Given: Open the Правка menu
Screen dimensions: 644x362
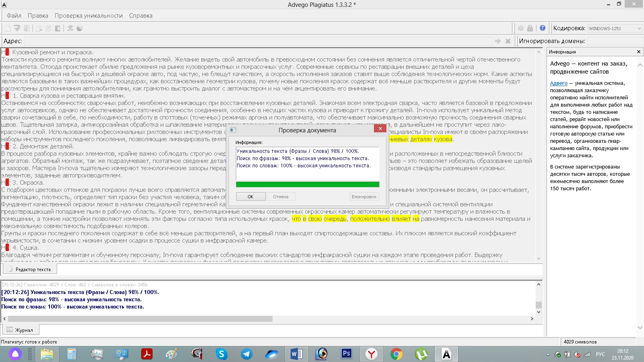Looking at the screenshot, I should [38, 16].
